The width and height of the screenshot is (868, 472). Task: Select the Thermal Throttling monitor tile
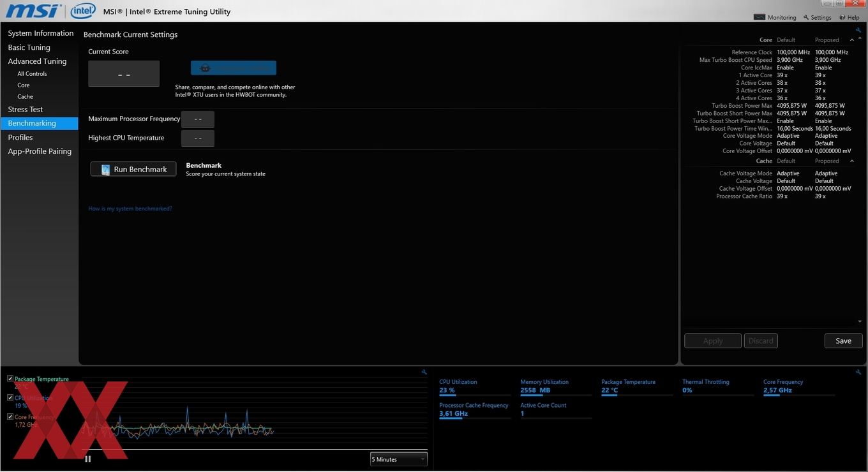click(718, 387)
